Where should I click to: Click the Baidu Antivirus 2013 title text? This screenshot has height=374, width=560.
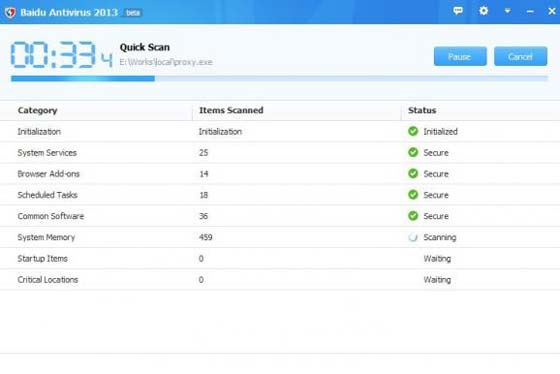pyautogui.click(x=69, y=13)
